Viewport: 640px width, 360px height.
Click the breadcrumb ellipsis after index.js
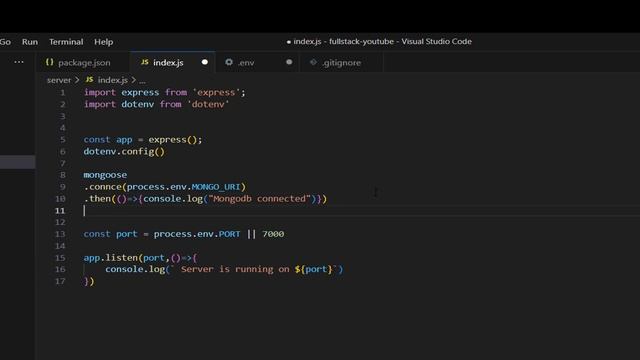(x=142, y=81)
